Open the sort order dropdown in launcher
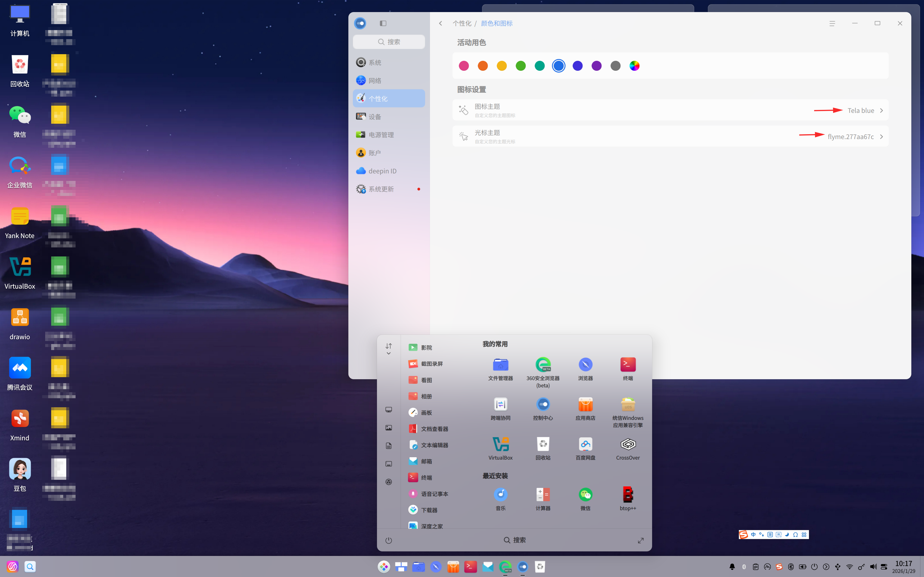The width and height of the screenshot is (924, 577). [x=388, y=349]
